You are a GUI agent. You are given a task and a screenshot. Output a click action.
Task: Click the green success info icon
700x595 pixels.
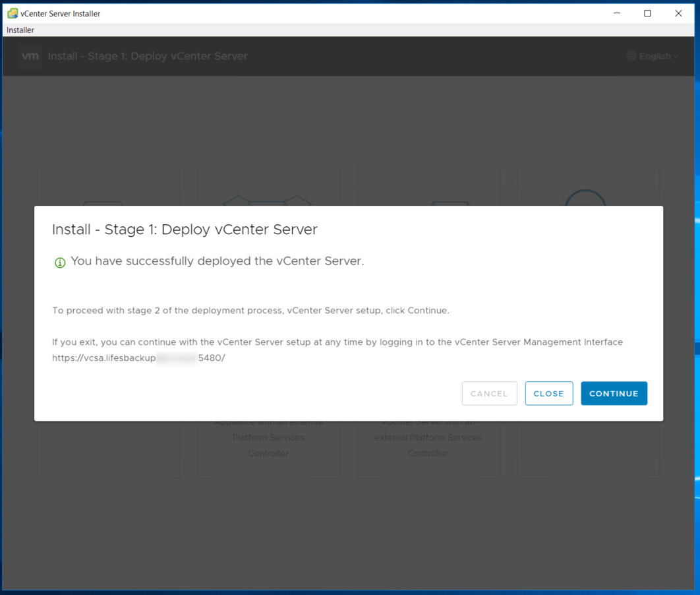(60, 263)
